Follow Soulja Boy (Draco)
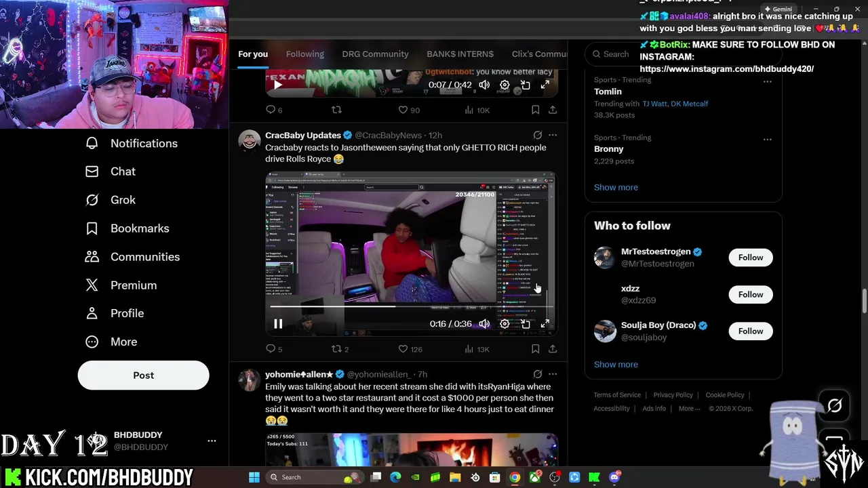Screen dimensions: 868x488 751,331
